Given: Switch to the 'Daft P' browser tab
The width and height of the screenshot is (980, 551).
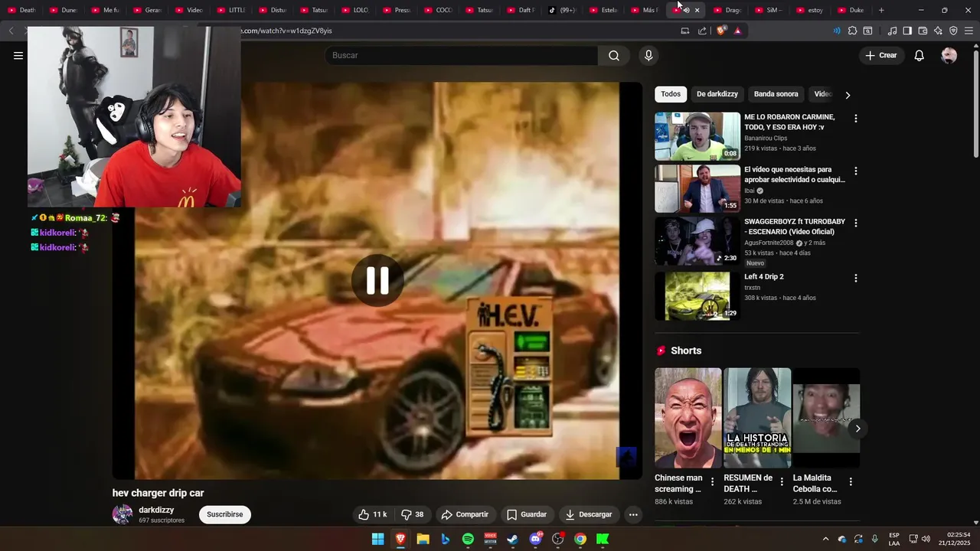Looking at the screenshot, I should click(520, 10).
